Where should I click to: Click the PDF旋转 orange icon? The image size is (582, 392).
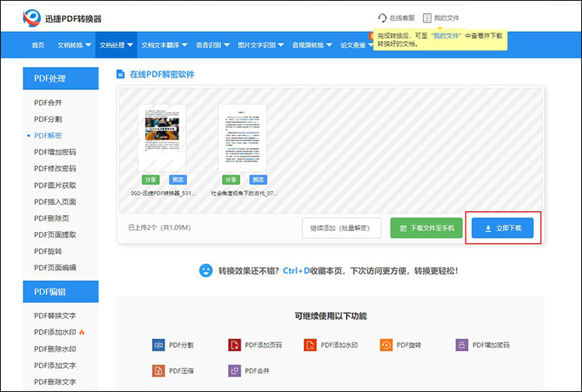386,345
